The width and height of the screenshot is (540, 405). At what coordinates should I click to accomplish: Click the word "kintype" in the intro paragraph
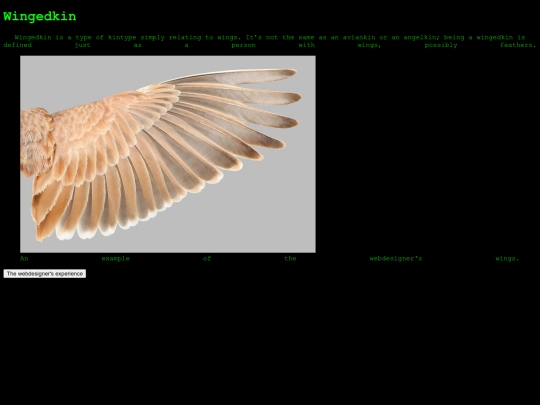coord(122,38)
